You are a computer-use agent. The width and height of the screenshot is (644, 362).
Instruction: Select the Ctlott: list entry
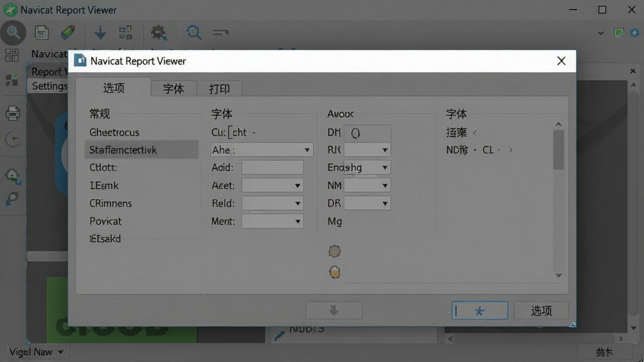pos(103,167)
